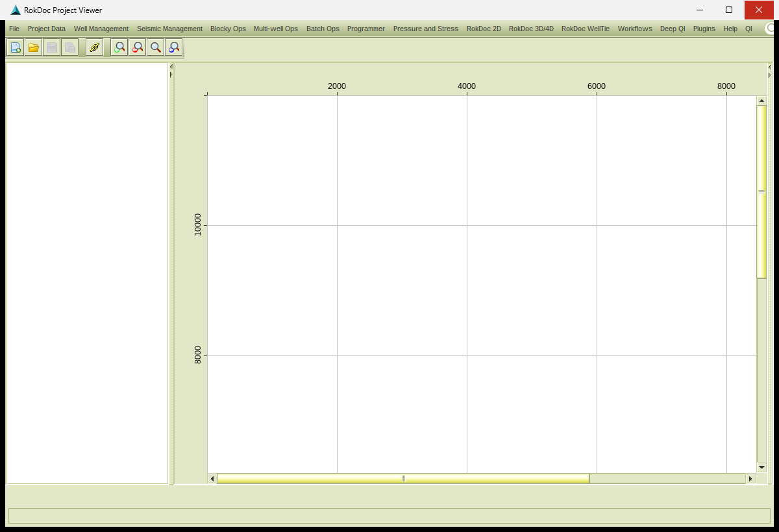Click the RokDoc logo in the title bar

16,10
